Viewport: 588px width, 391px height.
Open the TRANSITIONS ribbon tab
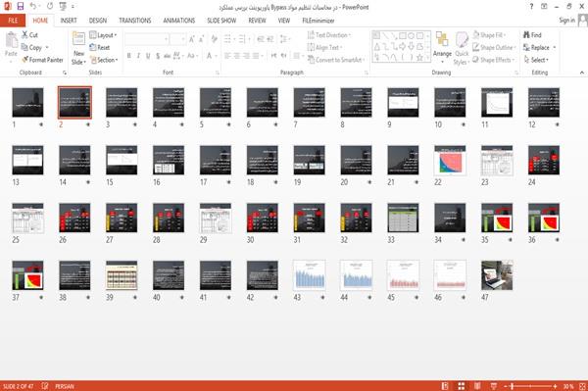(135, 21)
